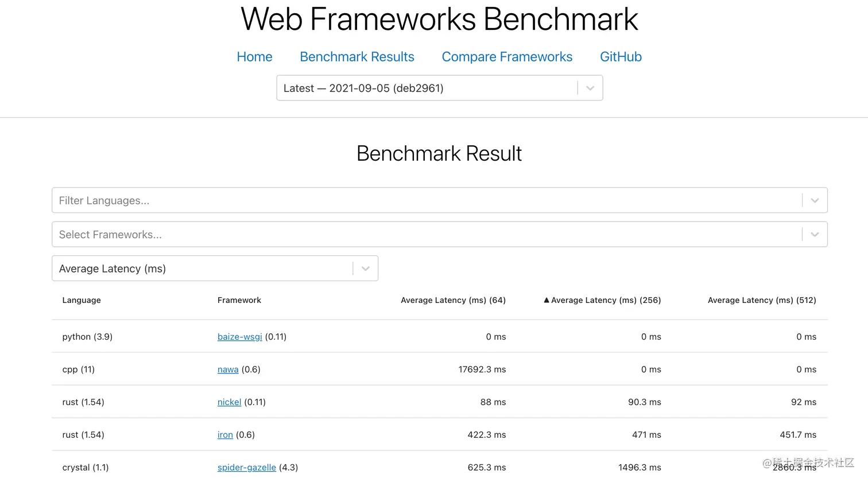The image size is (868, 482).
Task: Open the nickel framework link
Action: point(229,402)
